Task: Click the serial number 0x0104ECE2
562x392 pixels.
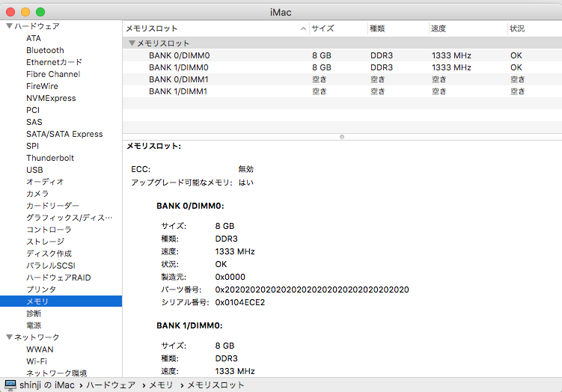Action: coord(239,302)
